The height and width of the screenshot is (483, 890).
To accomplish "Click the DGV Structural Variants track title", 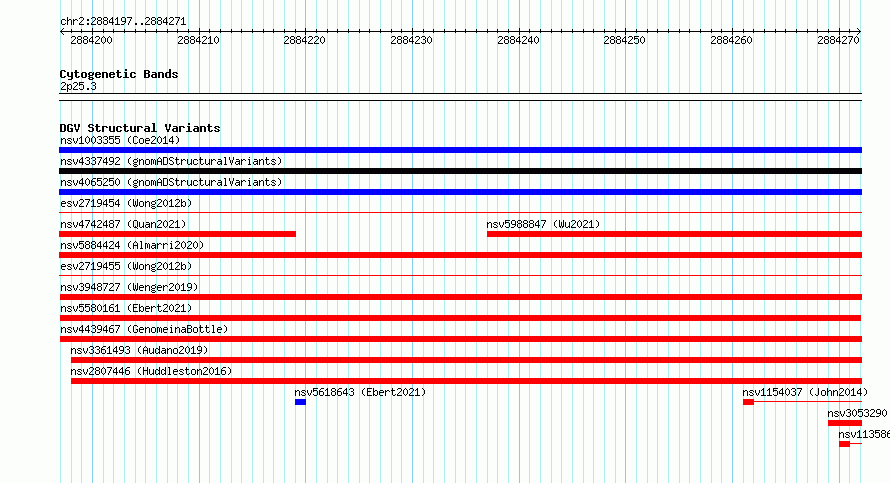I will (x=140, y=128).
